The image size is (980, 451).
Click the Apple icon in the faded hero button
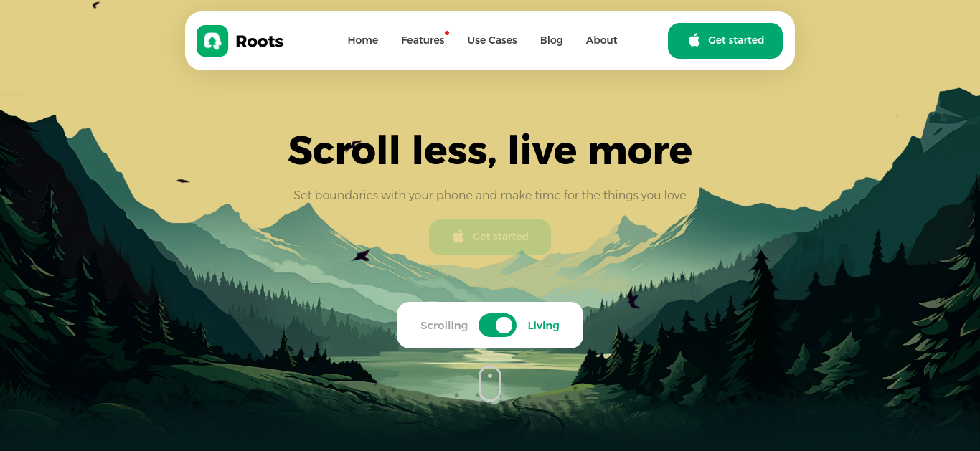tap(458, 237)
